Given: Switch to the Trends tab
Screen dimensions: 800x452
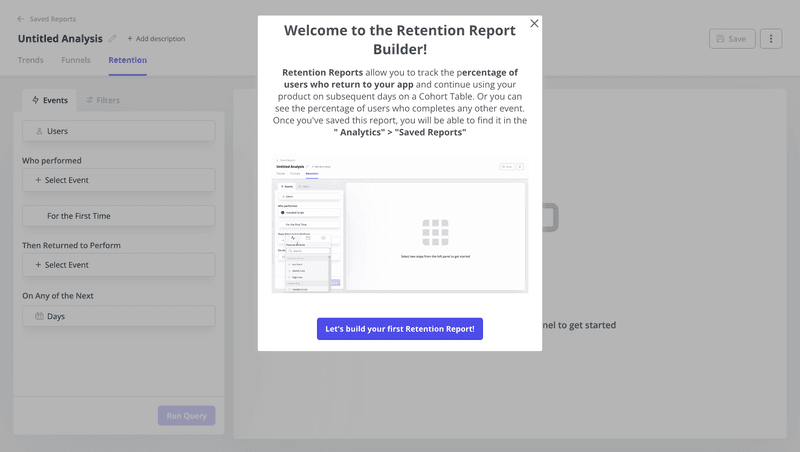Looking at the screenshot, I should tap(31, 60).
